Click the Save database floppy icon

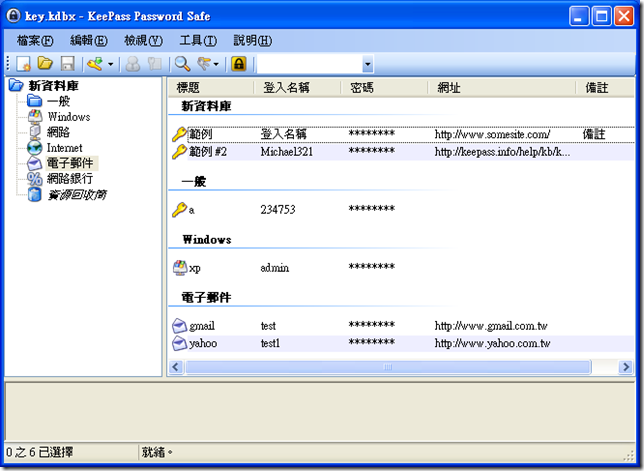(x=68, y=64)
